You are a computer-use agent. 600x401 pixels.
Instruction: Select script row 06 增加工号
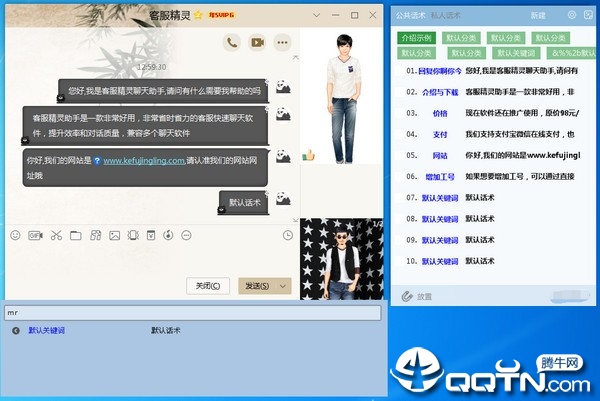click(494, 176)
